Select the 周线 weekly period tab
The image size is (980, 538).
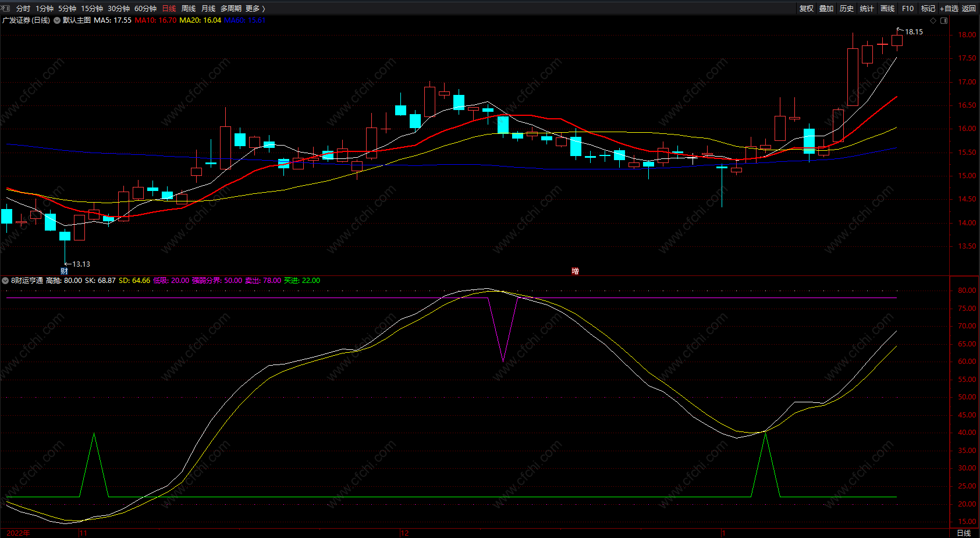click(189, 9)
